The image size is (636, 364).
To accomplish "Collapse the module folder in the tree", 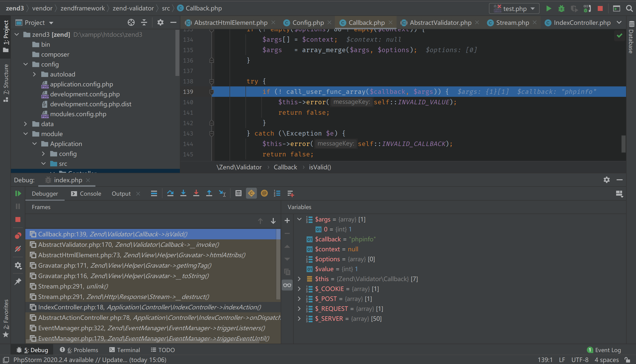I will pyautogui.click(x=26, y=134).
